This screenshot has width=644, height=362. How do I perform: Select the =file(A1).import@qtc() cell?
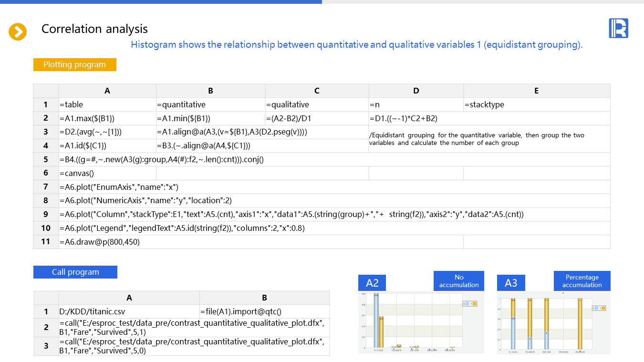point(264,311)
